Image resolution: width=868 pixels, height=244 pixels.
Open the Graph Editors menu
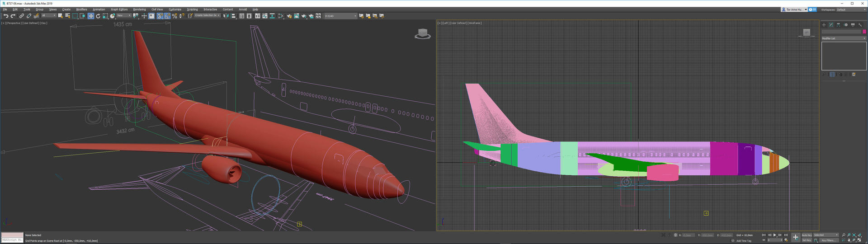[119, 9]
